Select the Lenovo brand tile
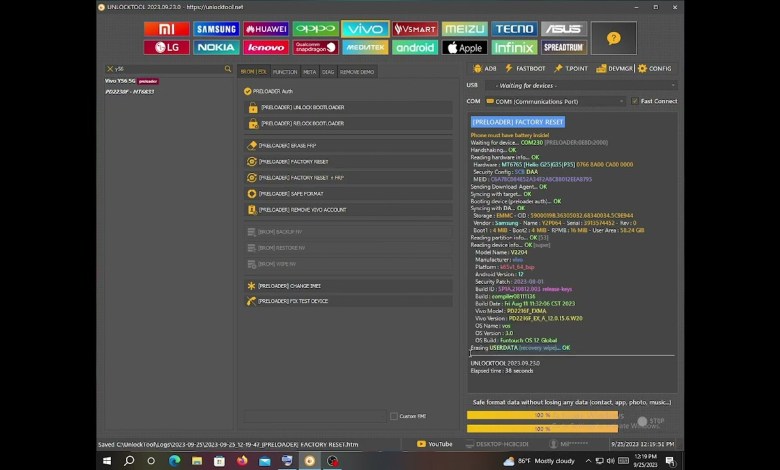Viewport: 780px width, 470px height. (266, 47)
